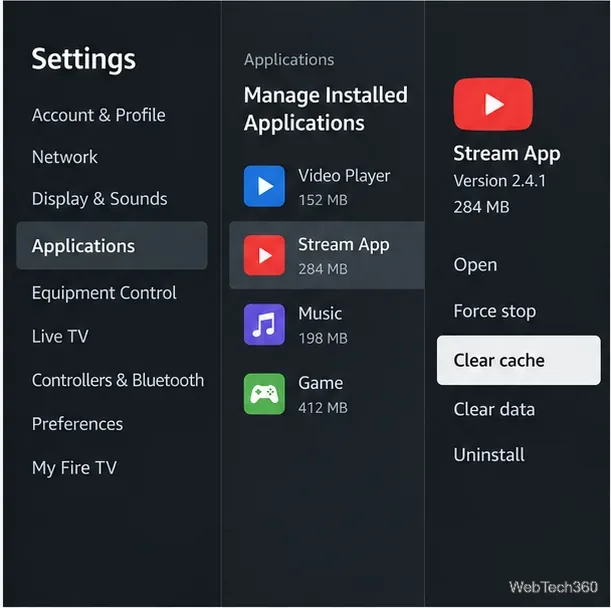The width and height of the screenshot is (611, 608).
Task: Open Controllers & Bluetooth settings
Action: (118, 380)
